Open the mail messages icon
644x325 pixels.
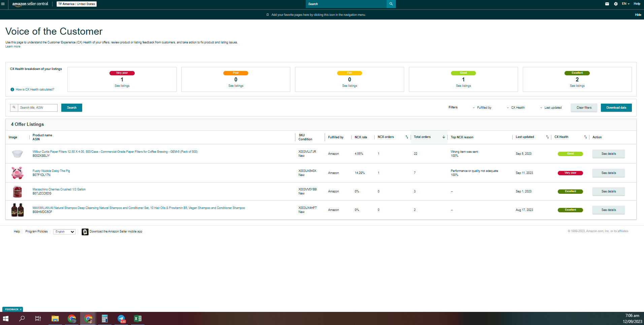(607, 4)
